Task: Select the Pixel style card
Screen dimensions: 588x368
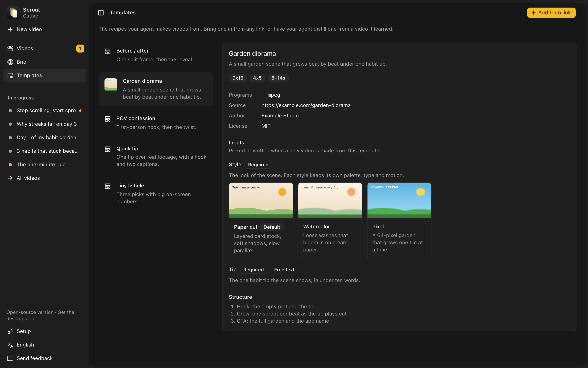Action: tap(399, 221)
